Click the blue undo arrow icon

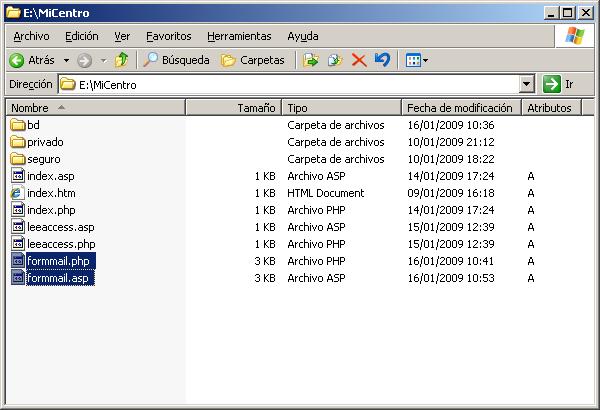click(x=381, y=60)
